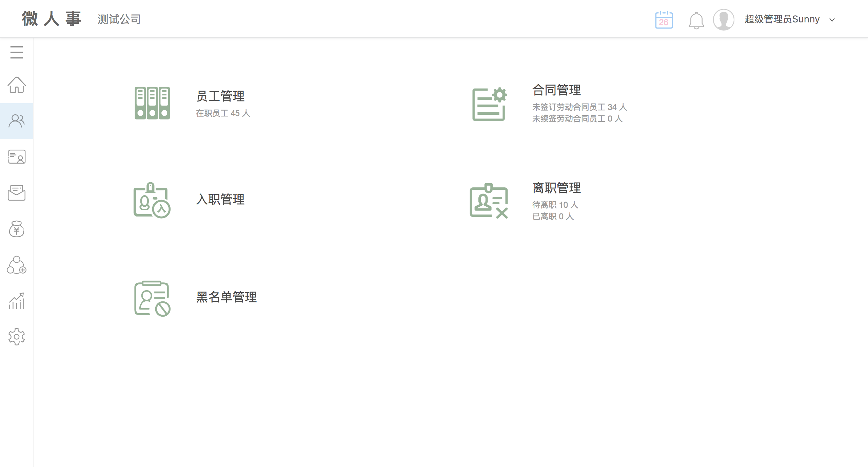Open the calendar icon showing 26
This screenshot has width=868, height=467.
664,20
